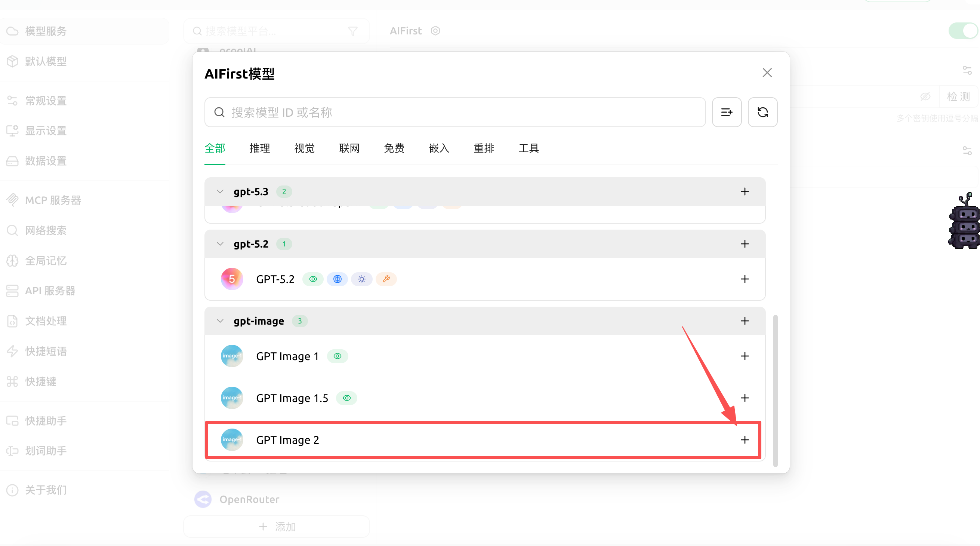980x546 pixels.
Task: Close the AIFirst模型 dialog
Action: pyautogui.click(x=767, y=73)
